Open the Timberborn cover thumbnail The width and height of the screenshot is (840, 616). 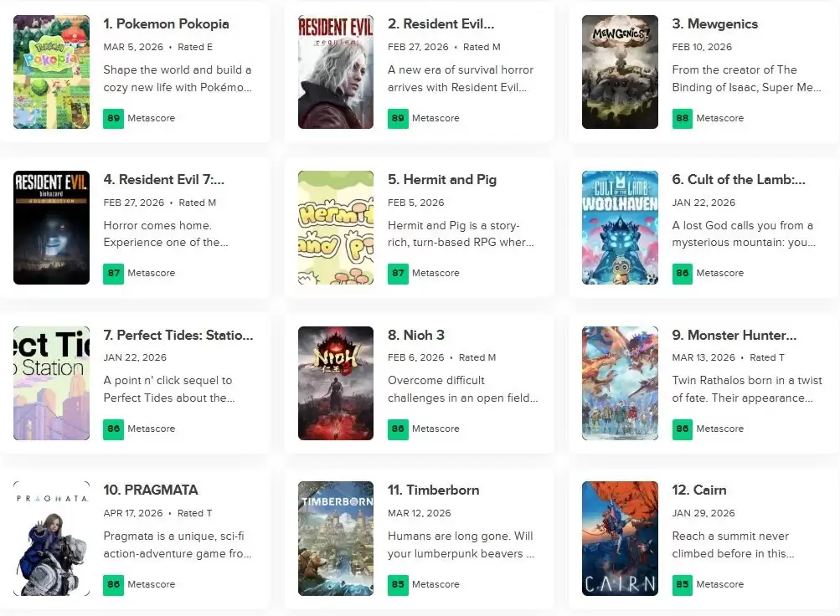pos(336,538)
